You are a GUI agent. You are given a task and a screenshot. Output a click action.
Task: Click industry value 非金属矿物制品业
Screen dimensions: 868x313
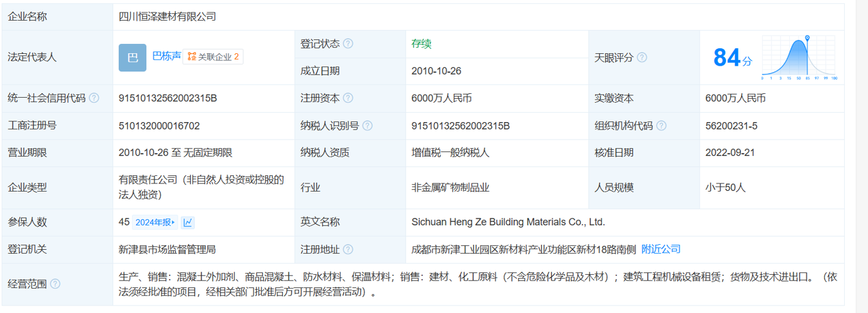[x=451, y=187]
